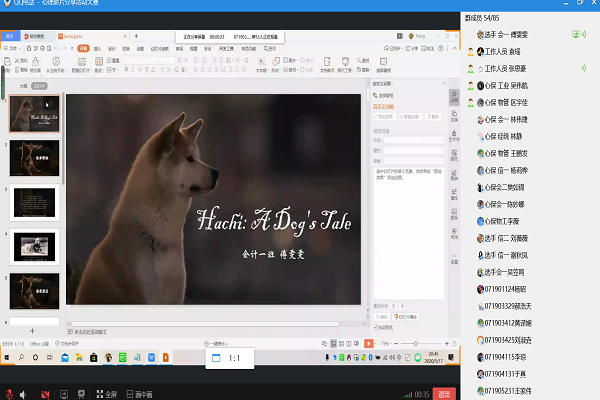Select slide 4 thumbnail
This screenshot has width=600, height=400.
34,247
